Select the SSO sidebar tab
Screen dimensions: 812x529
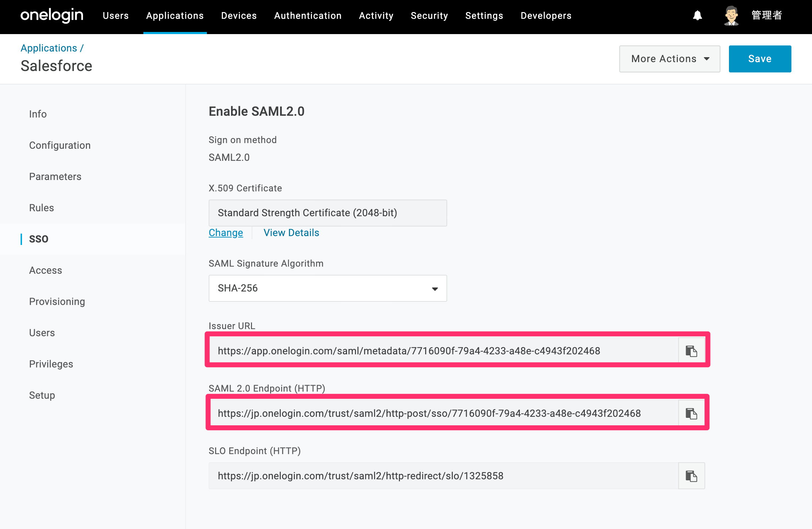[39, 239]
